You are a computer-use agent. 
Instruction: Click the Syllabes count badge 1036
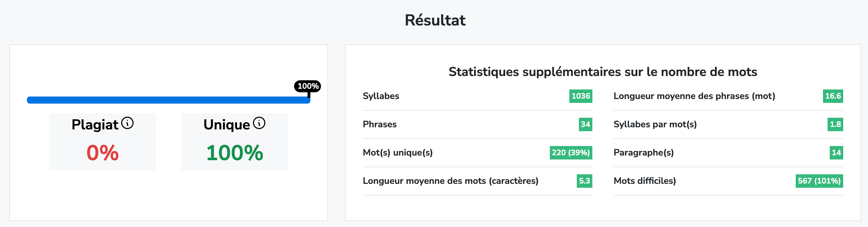[x=581, y=96]
